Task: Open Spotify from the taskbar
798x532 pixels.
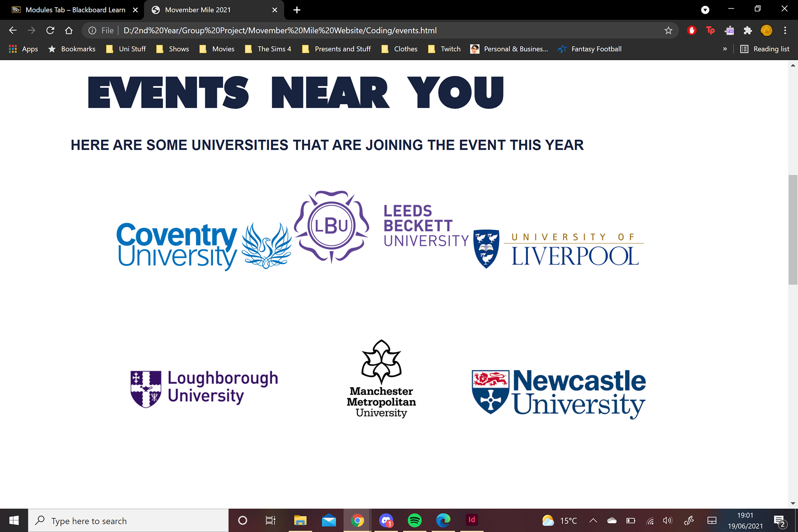Action: [x=415, y=520]
